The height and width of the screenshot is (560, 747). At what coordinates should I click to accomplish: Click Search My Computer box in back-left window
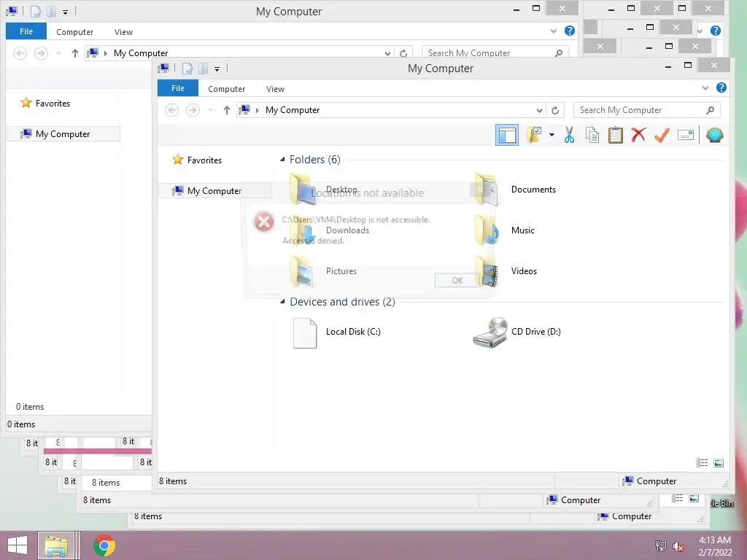[x=495, y=52]
